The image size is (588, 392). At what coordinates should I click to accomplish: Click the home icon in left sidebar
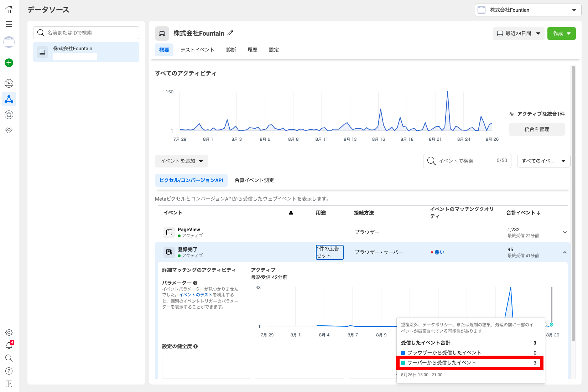[x=9, y=10]
